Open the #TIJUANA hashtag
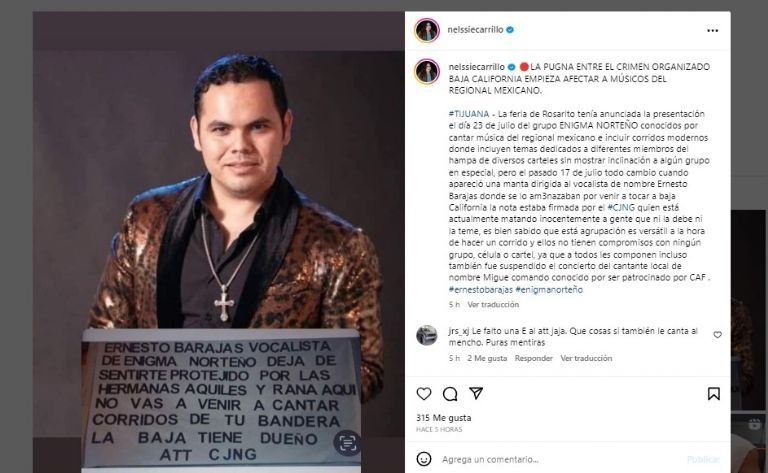 click(469, 114)
